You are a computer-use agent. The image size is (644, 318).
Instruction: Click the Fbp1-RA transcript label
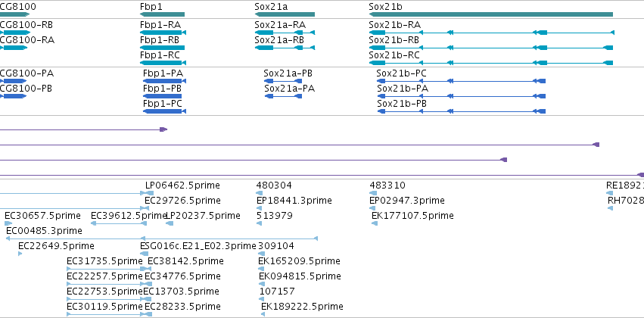pos(160,25)
